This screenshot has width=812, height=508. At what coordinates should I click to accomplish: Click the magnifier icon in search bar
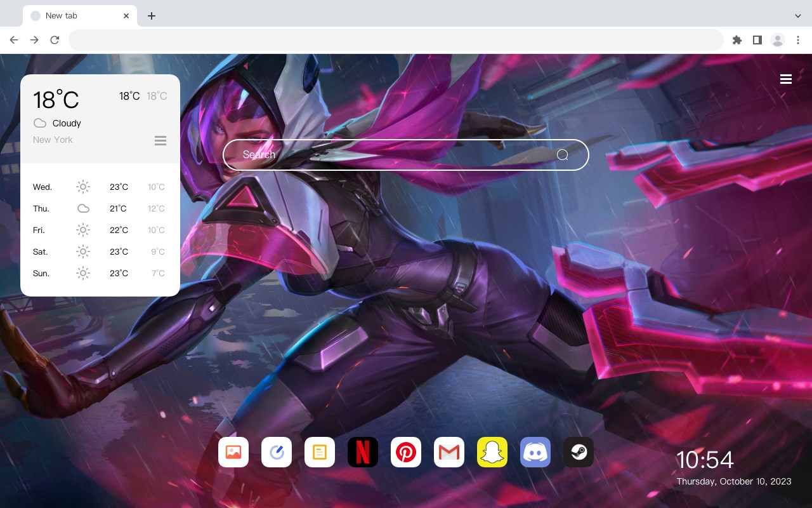(562, 155)
